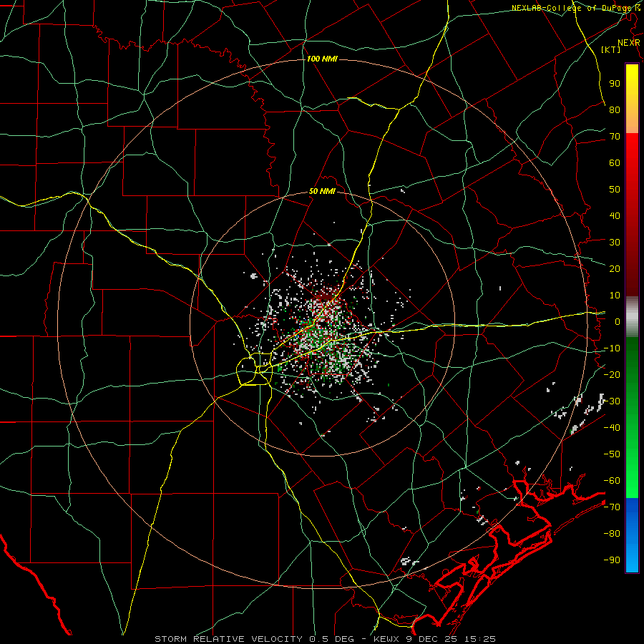This screenshot has height=644, width=644.
Task: Click the positive 70 scale value
Action: 615,137
